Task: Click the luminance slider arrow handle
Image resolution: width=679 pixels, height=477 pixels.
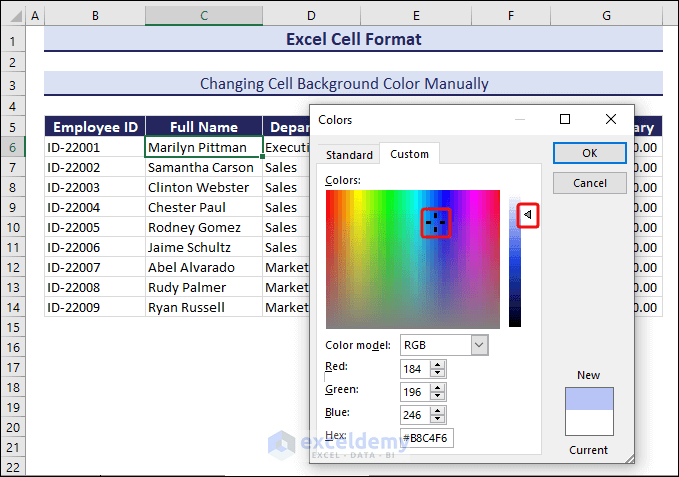Action: 527,214
